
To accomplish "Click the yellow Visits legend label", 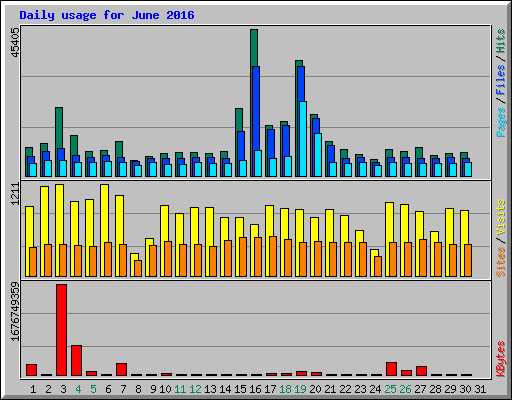I will coord(500,218).
